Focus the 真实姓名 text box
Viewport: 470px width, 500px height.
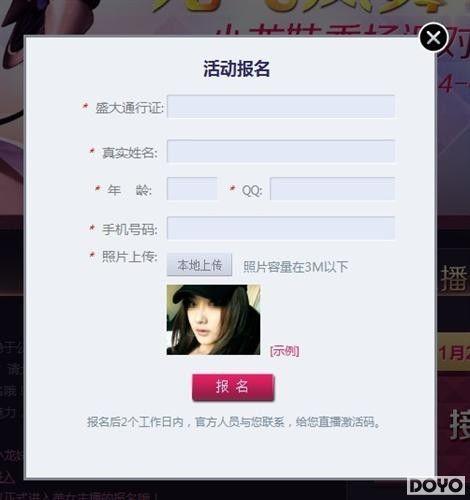tap(281, 151)
